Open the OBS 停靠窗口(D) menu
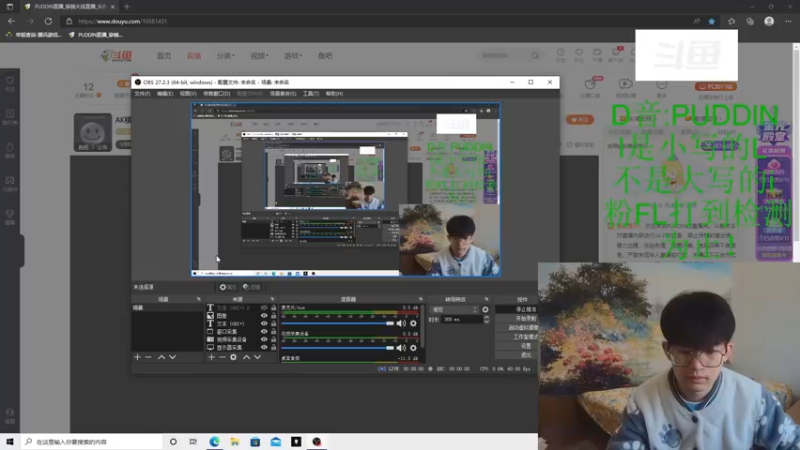The width and height of the screenshot is (800, 450). click(216, 94)
